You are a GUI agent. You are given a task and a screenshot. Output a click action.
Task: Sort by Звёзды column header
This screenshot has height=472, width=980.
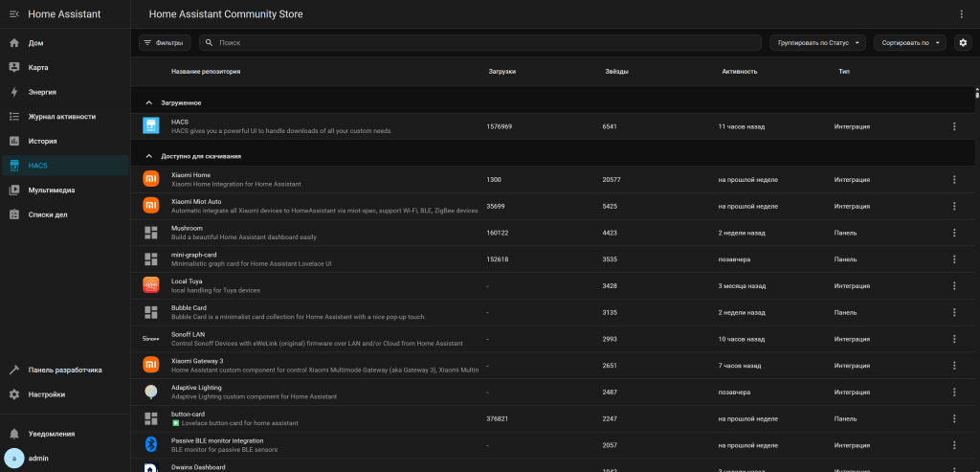click(x=617, y=71)
